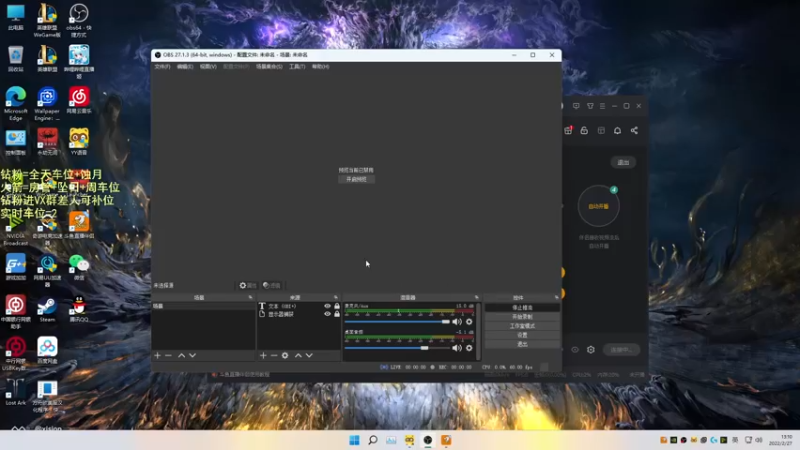Open advanced gear for desktop audio mixer track
The height and width of the screenshot is (450, 800).
[x=469, y=348]
